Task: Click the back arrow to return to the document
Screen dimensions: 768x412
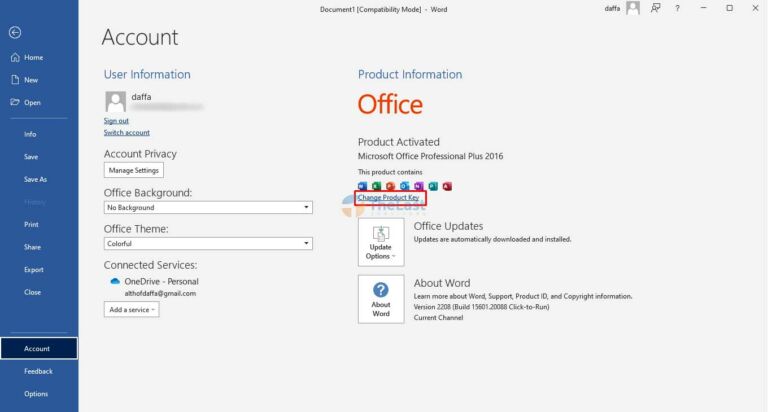Action: [x=15, y=32]
